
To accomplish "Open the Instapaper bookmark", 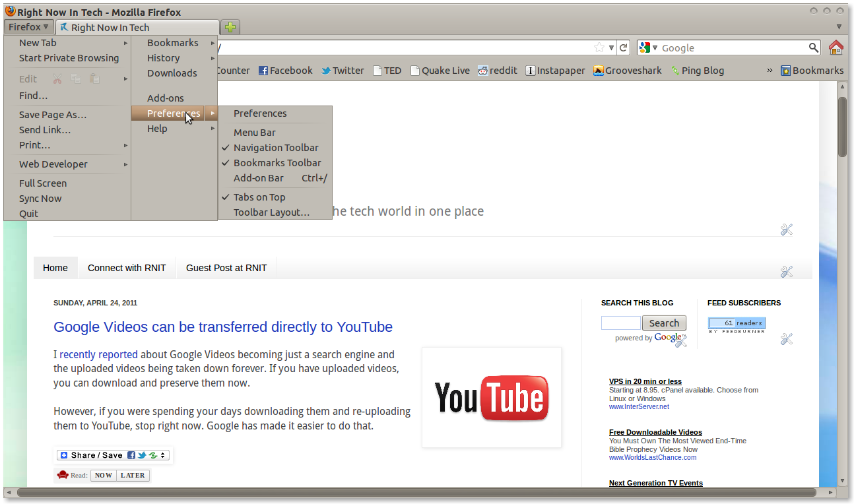I will tap(555, 71).
